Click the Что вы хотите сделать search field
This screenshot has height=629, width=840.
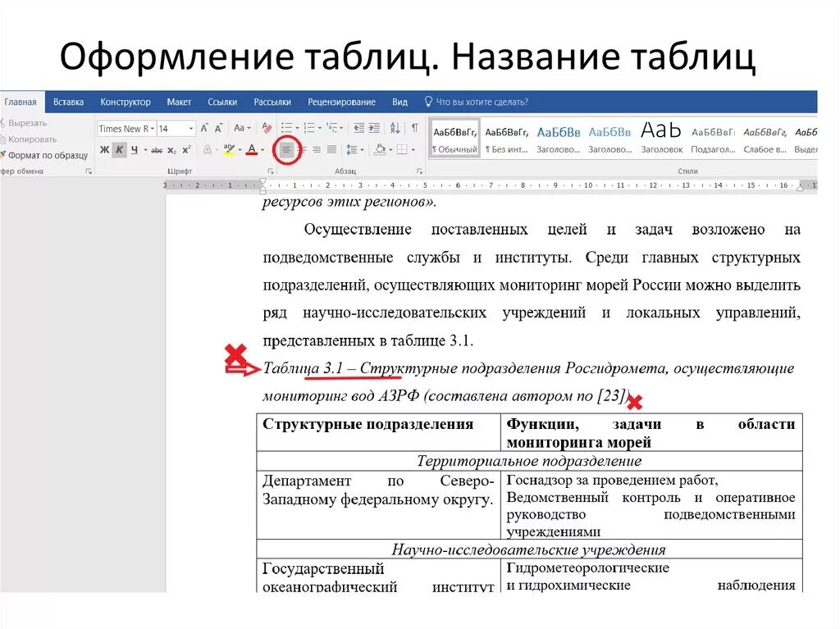482,102
